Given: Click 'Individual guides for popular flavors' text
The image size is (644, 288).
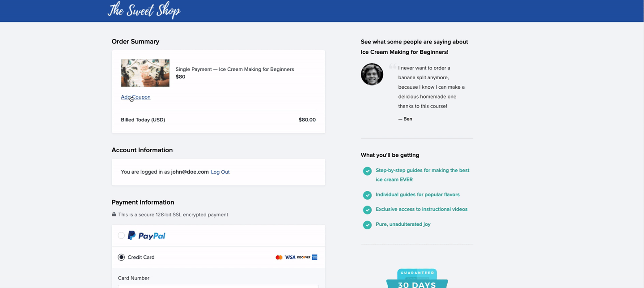Looking at the screenshot, I should click(x=418, y=195).
